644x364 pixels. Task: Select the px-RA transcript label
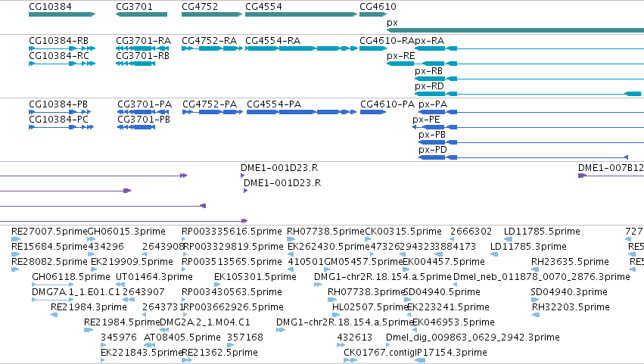[x=429, y=41]
